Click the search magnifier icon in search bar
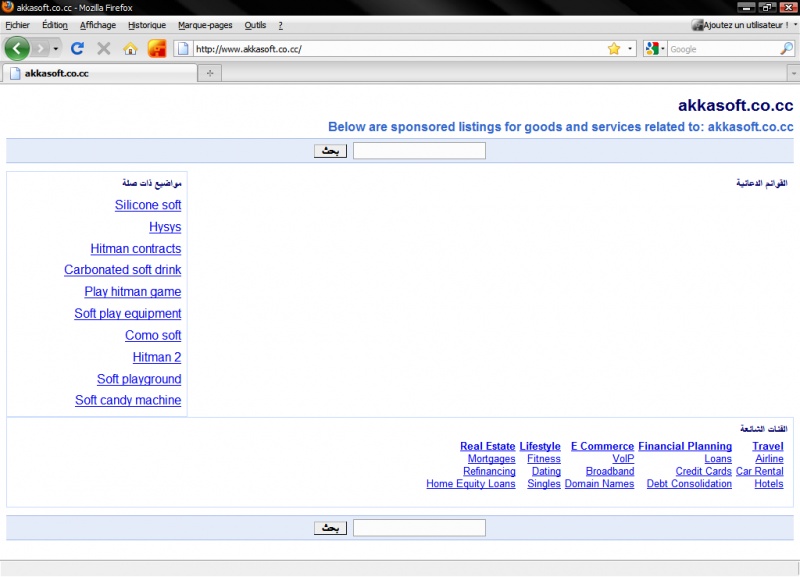Image resolution: width=800 pixels, height=577 pixels. [786, 48]
